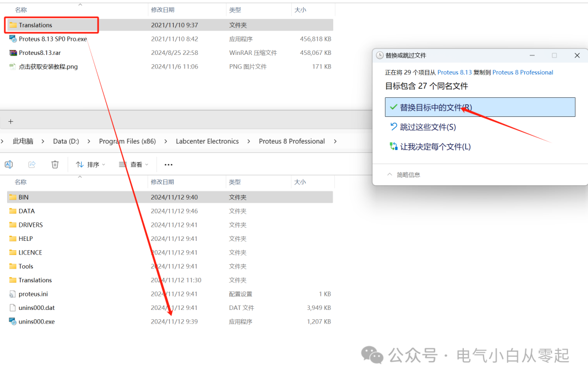Close the 替换或跳过文件 dialog

577,55
